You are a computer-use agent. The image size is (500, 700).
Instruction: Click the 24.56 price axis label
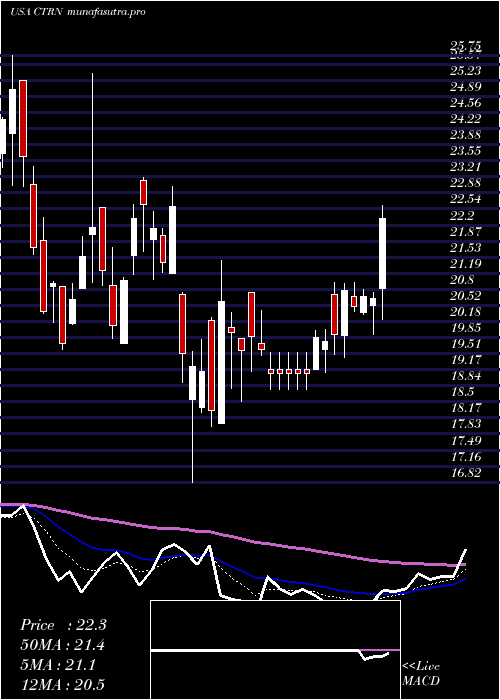pyautogui.click(x=466, y=103)
